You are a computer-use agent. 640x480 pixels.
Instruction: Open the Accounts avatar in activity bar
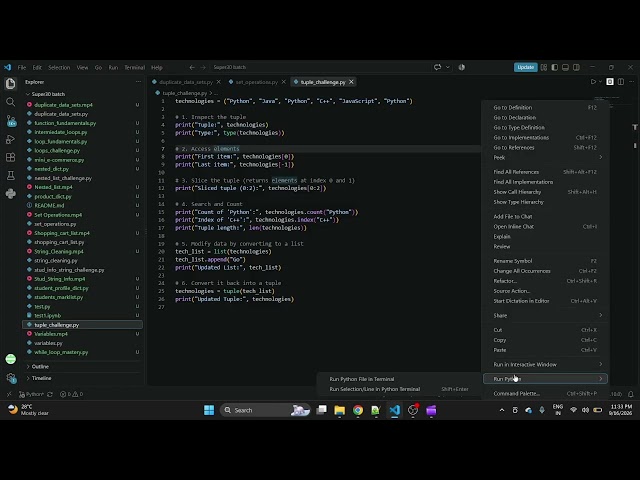(11, 359)
